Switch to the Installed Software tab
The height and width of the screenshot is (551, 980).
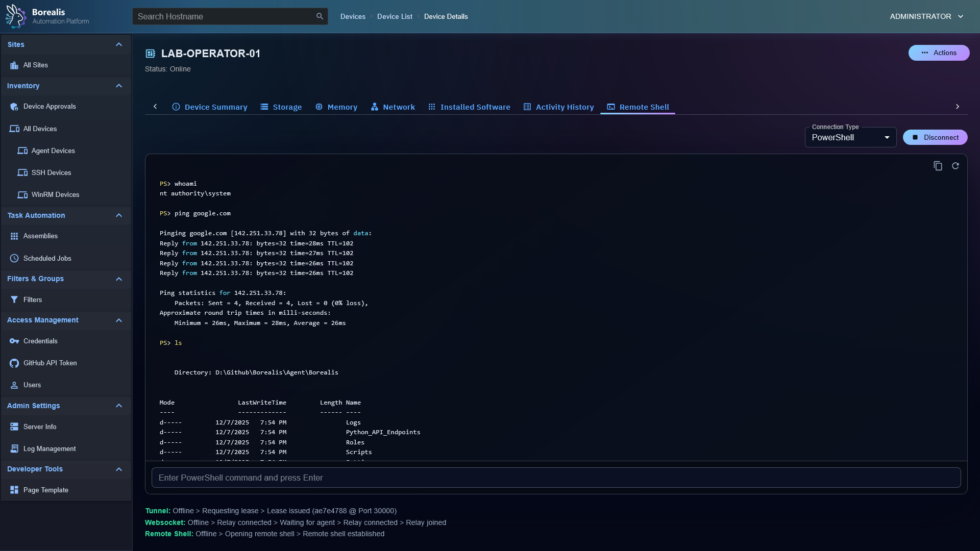point(469,107)
